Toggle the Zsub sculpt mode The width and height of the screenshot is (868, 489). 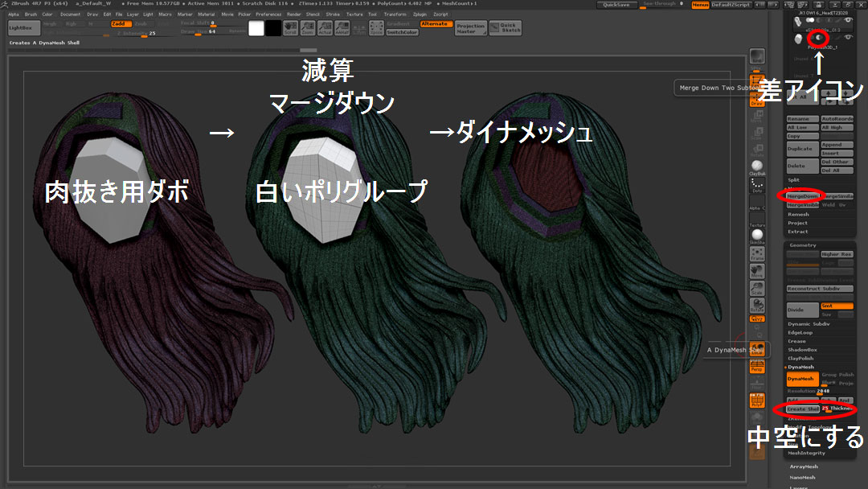[x=143, y=24]
